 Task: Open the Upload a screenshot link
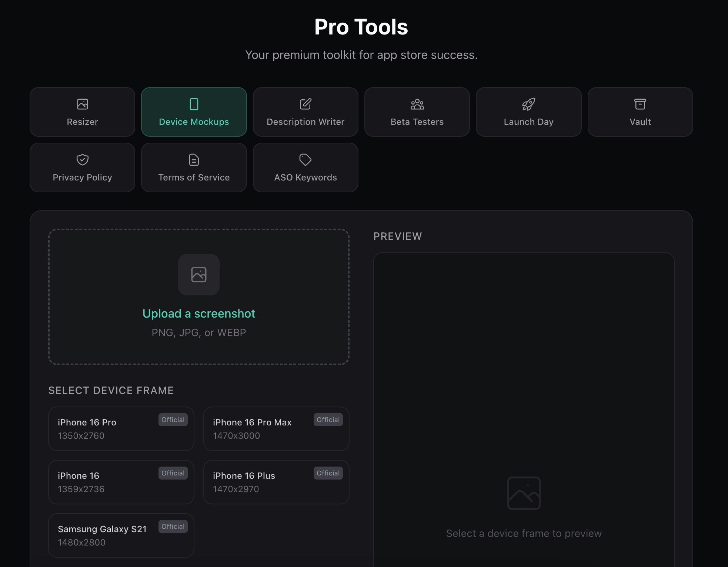[199, 313]
